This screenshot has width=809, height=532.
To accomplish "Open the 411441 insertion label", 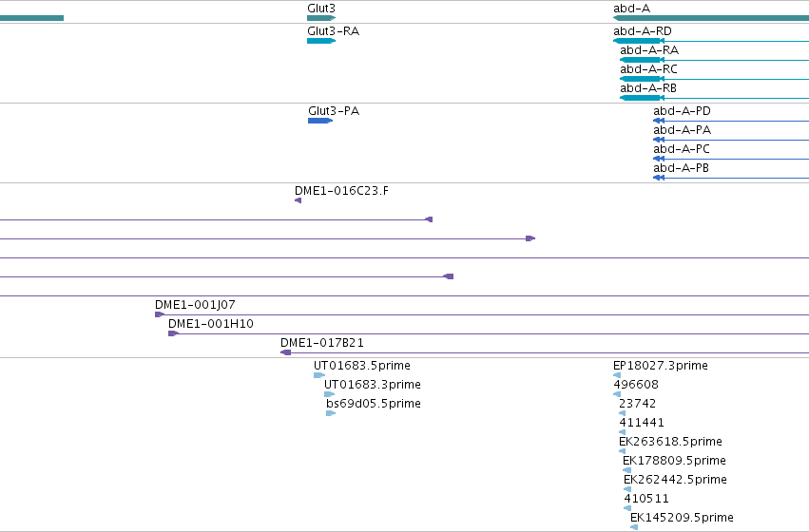I will click(x=642, y=423).
